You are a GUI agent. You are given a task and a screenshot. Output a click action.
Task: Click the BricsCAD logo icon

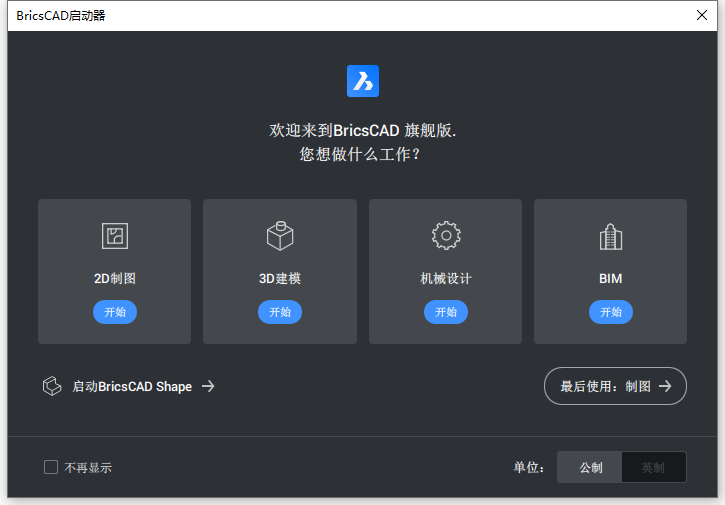point(363,81)
